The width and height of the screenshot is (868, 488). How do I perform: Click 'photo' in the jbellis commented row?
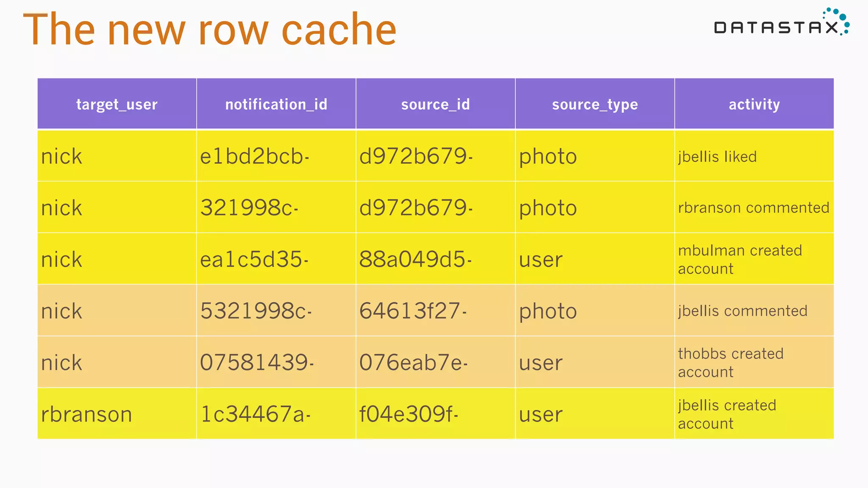pos(548,312)
